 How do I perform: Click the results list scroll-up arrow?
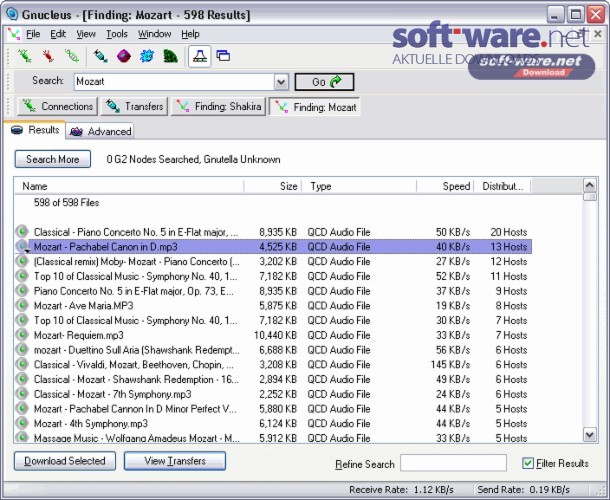click(x=590, y=185)
